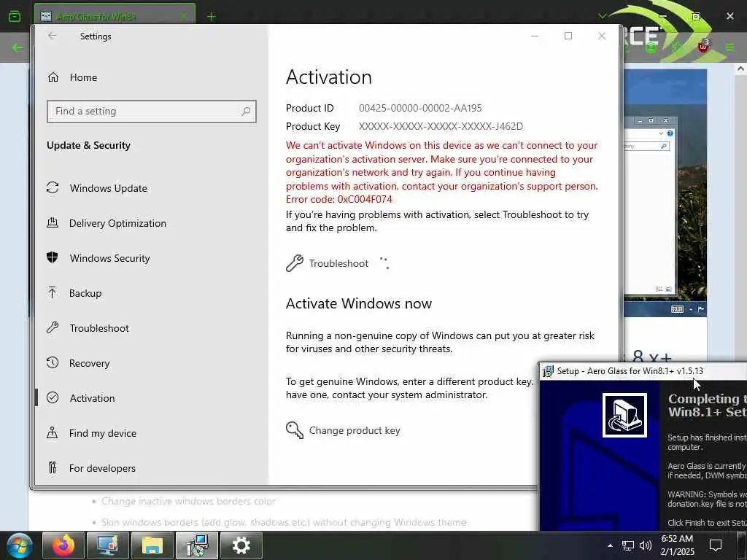Open the Windows Start button
Viewport: 747px width, 560px height.
[19, 545]
